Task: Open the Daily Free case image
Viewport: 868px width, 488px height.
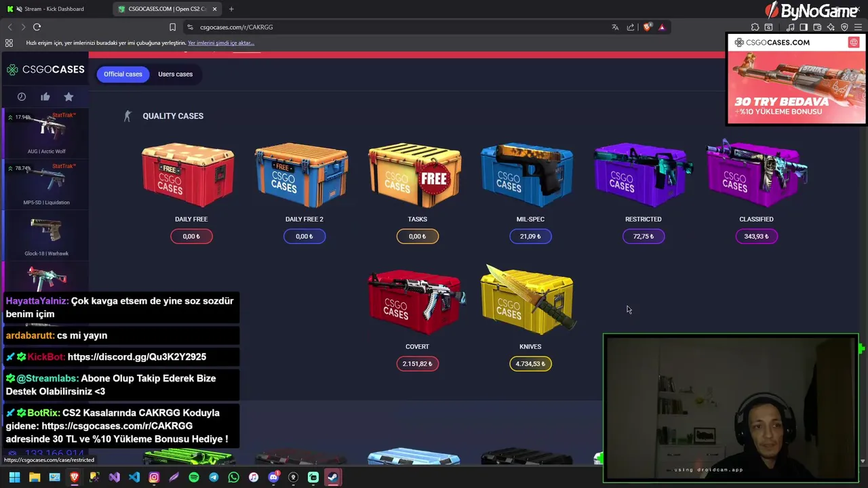Action: (188, 175)
